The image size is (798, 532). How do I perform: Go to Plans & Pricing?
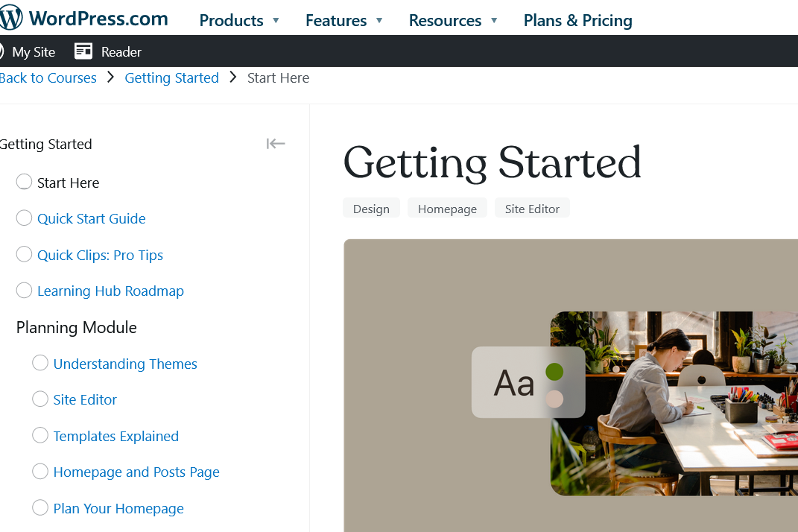pos(577,20)
